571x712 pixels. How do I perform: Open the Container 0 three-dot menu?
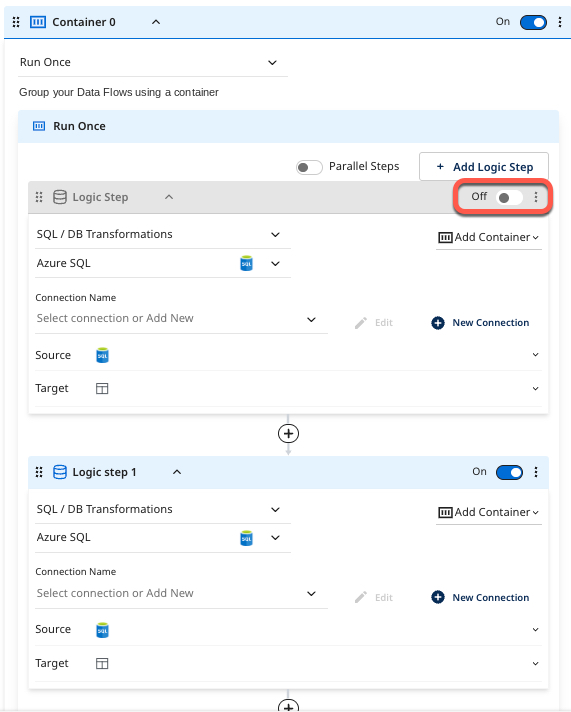coord(560,22)
